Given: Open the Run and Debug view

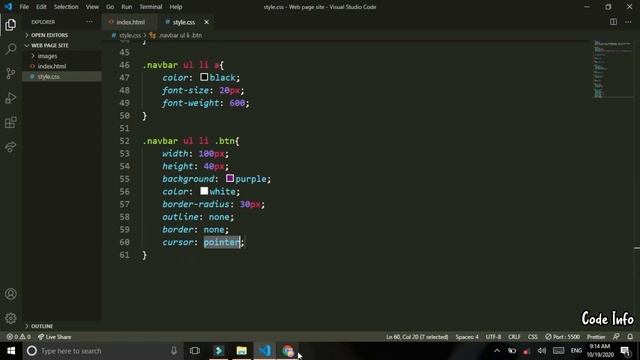Looking at the screenshot, I should [11, 98].
